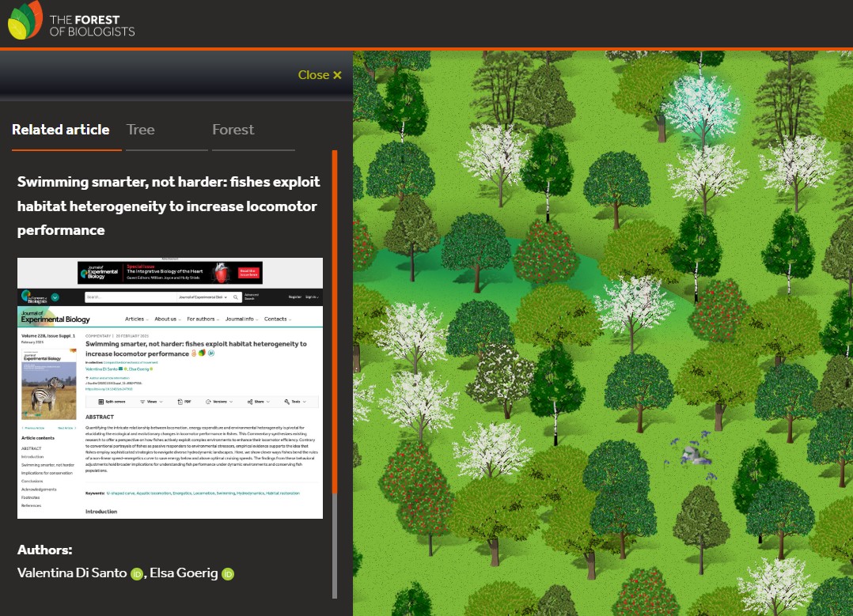
Task: Open Elsa Goerig's ORCID icon
Action: (228, 574)
